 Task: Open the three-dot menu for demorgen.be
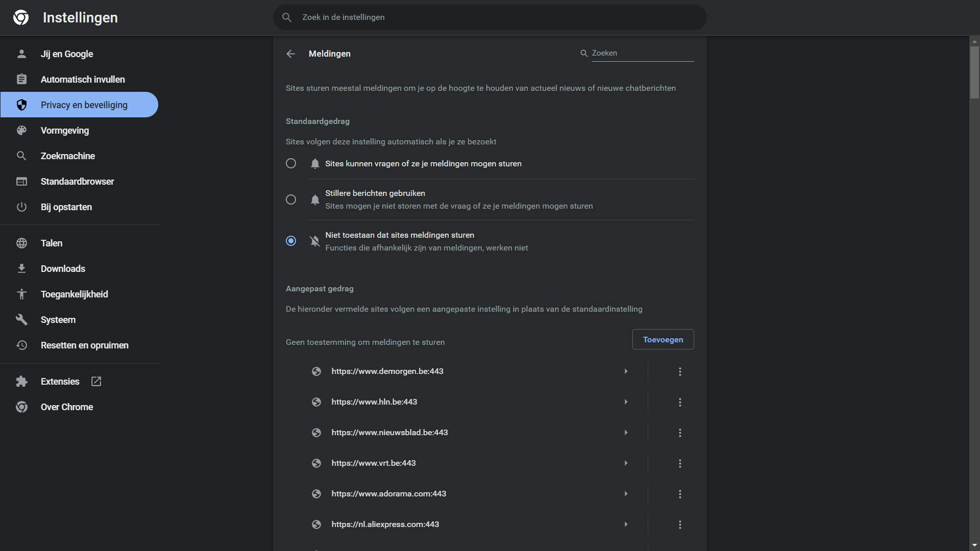click(x=680, y=372)
